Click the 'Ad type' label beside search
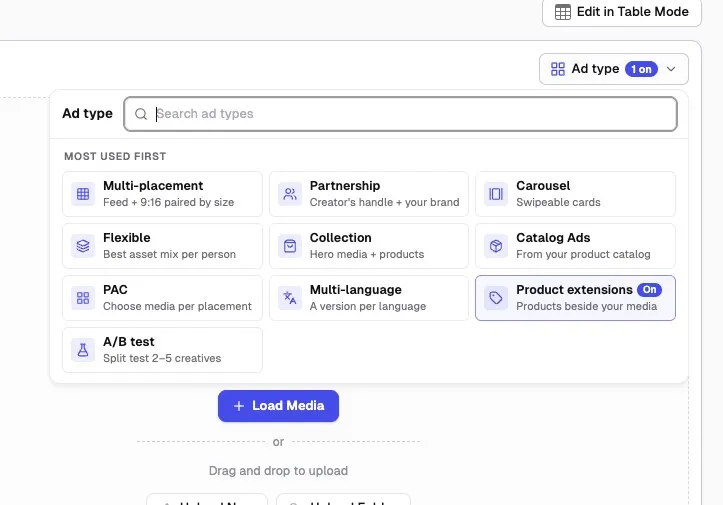The image size is (723, 505). 87,113
